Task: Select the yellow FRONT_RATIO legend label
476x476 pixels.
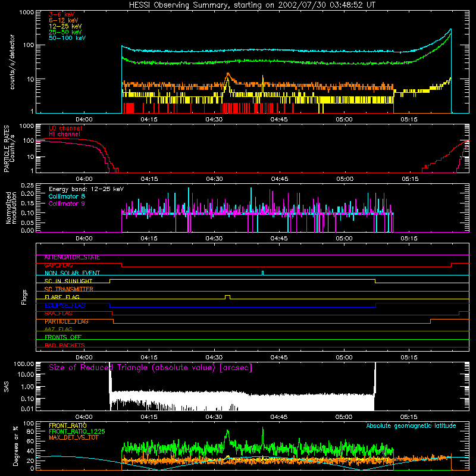Action: pyautogui.click(x=68, y=425)
